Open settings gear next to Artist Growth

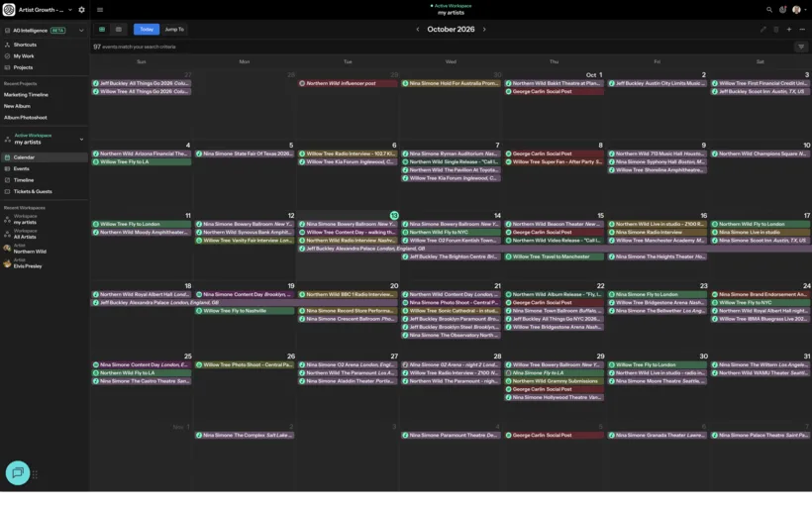click(81, 10)
